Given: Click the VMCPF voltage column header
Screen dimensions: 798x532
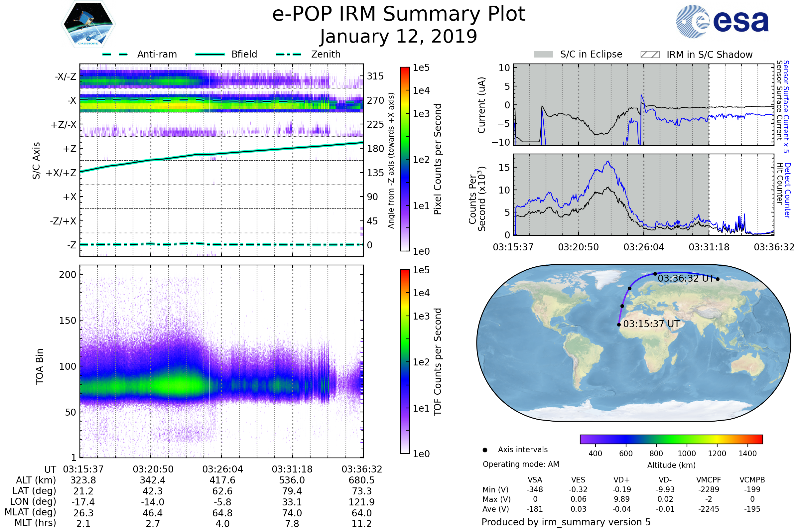Looking at the screenshot, I should point(709,480).
